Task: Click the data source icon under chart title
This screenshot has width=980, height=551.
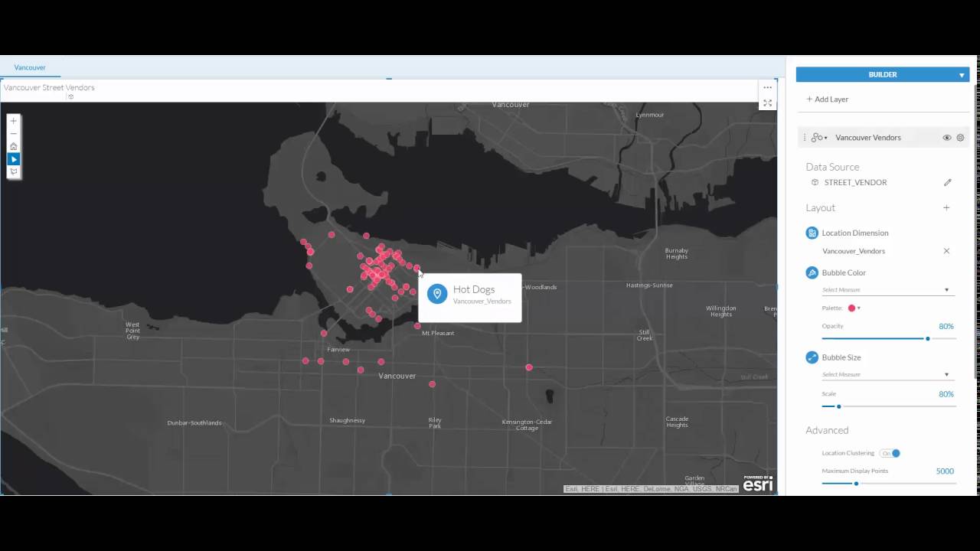Action: (70, 97)
